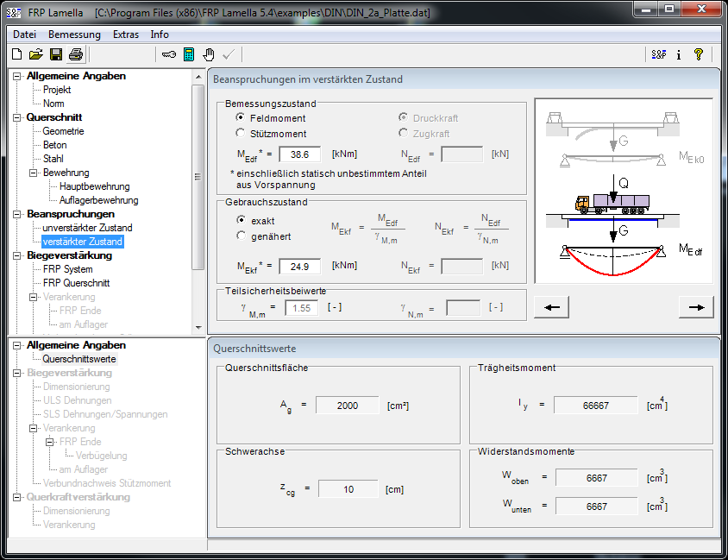Go back with the left arrow button

(x=552, y=307)
